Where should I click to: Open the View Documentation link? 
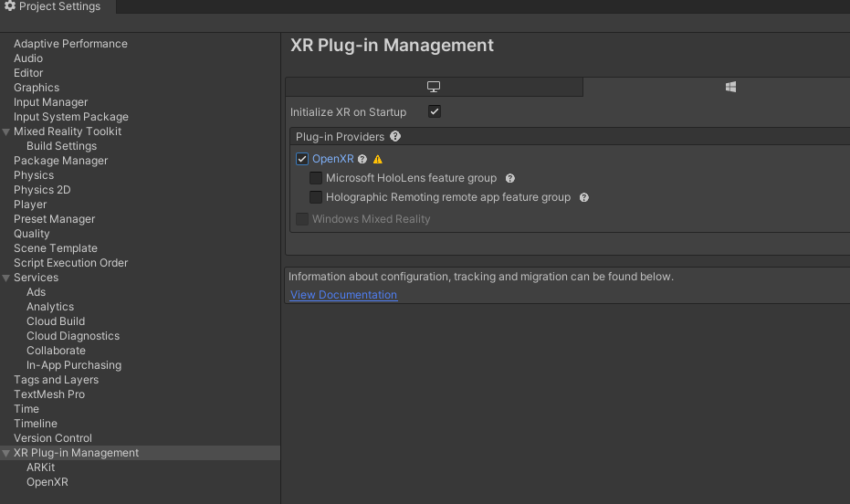tap(343, 295)
